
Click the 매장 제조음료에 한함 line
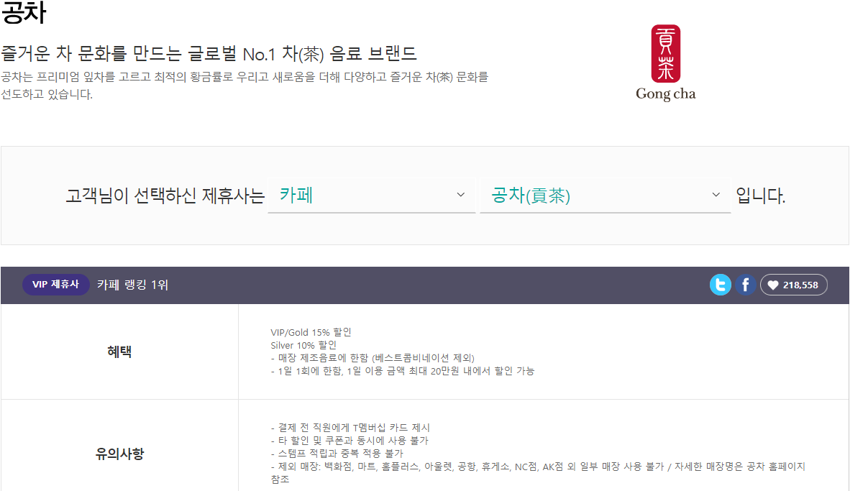click(373, 358)
